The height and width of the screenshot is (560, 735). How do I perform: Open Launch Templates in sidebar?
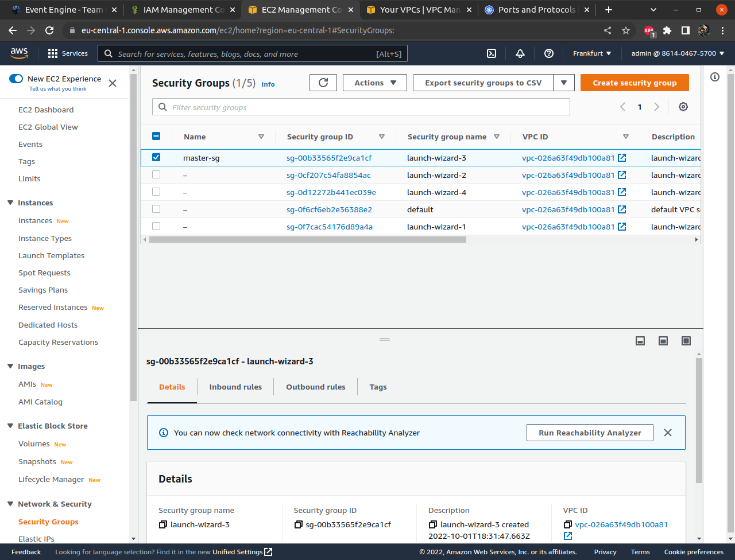click(x=51, y=255)
